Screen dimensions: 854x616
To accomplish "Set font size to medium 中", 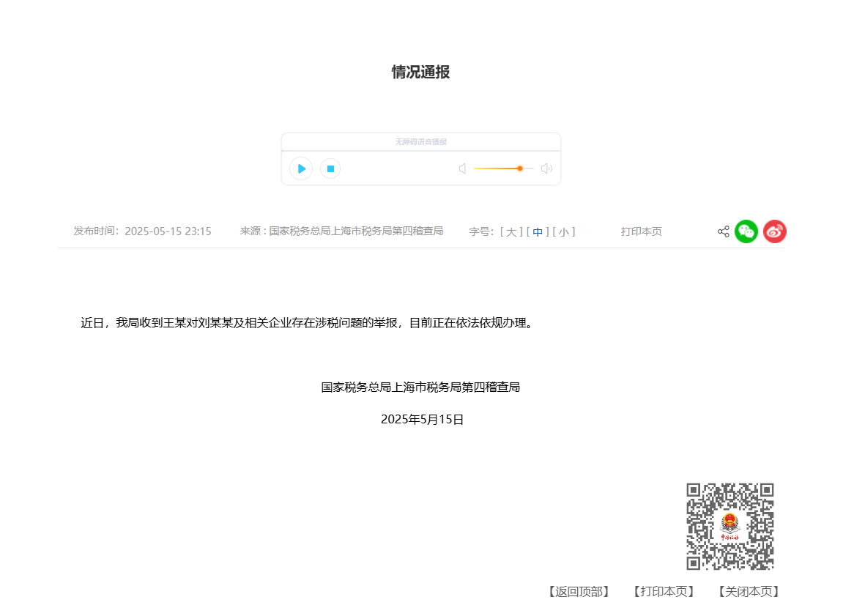I will coord(538,232).
